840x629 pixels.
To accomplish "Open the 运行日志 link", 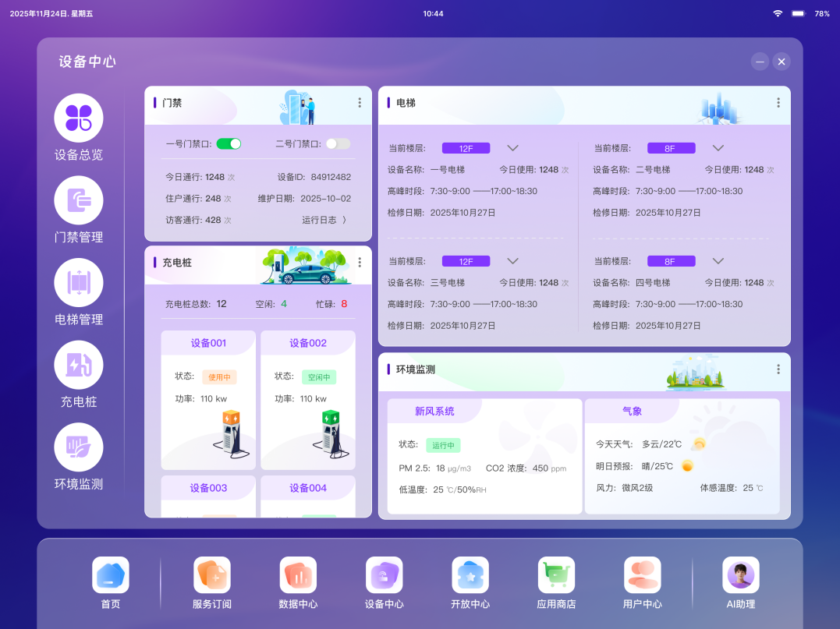I will (x=324, y=221).
